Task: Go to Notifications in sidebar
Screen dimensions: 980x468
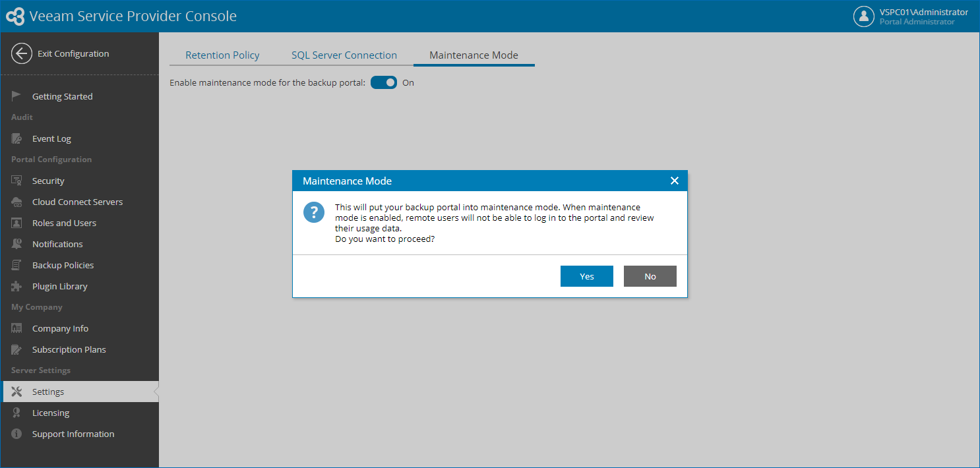Action: (79, 244)
